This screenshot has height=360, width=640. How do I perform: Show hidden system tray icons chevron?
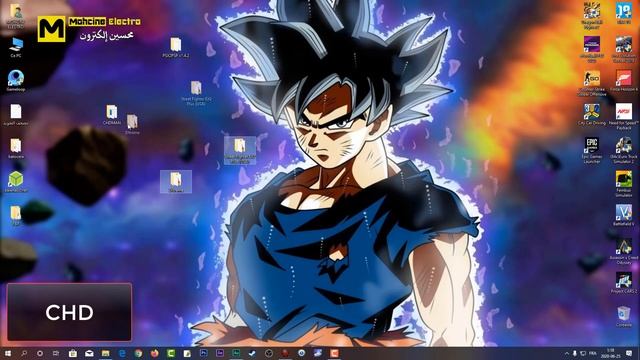(567, 353)
